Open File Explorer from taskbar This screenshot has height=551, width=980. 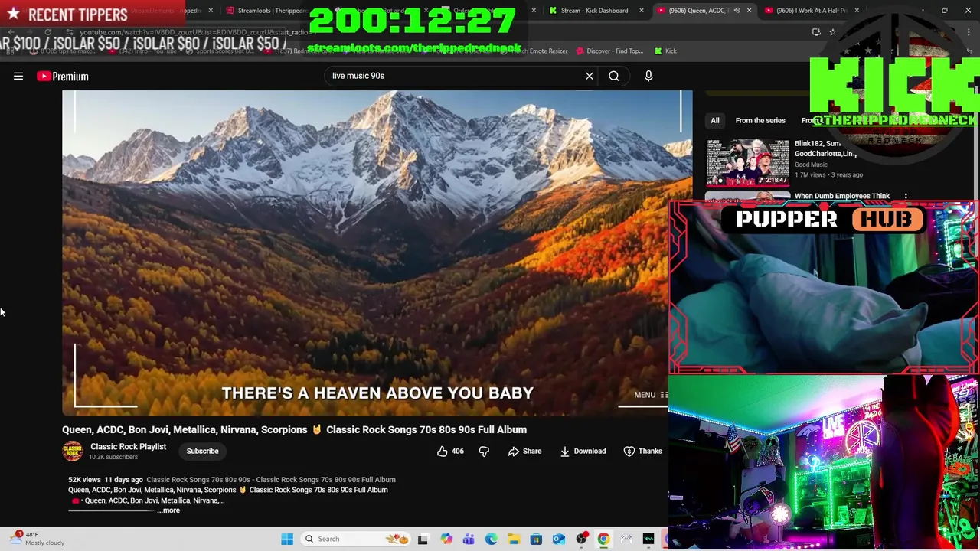pos(514,539)
